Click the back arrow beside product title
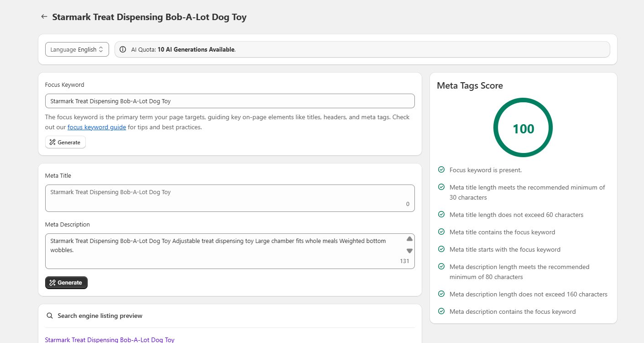The height and width of the screenshot is (343, 644). tap(44, 17)
